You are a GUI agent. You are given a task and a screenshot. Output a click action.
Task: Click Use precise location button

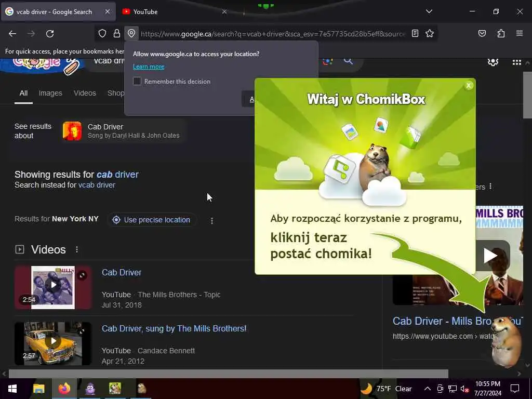coord(151,220)
